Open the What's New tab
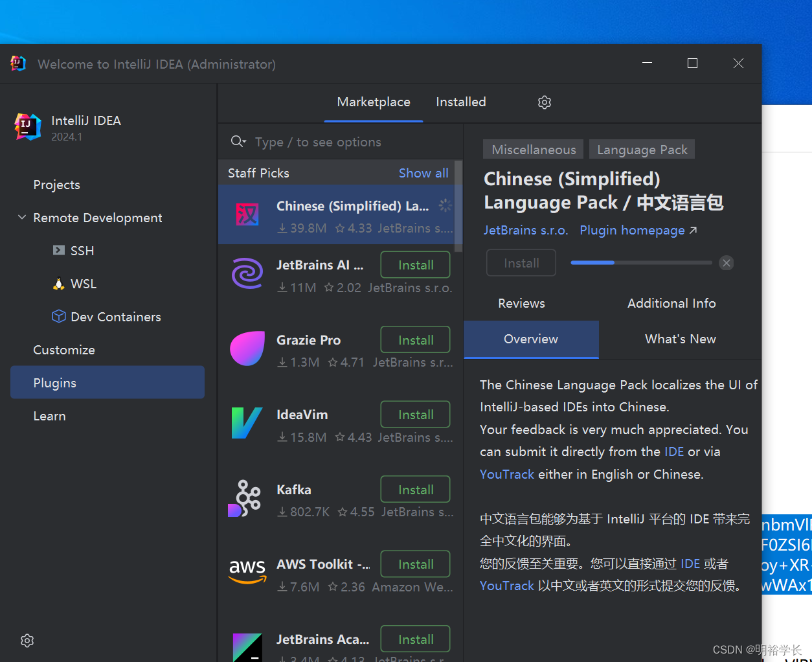 tap(681, 339)
